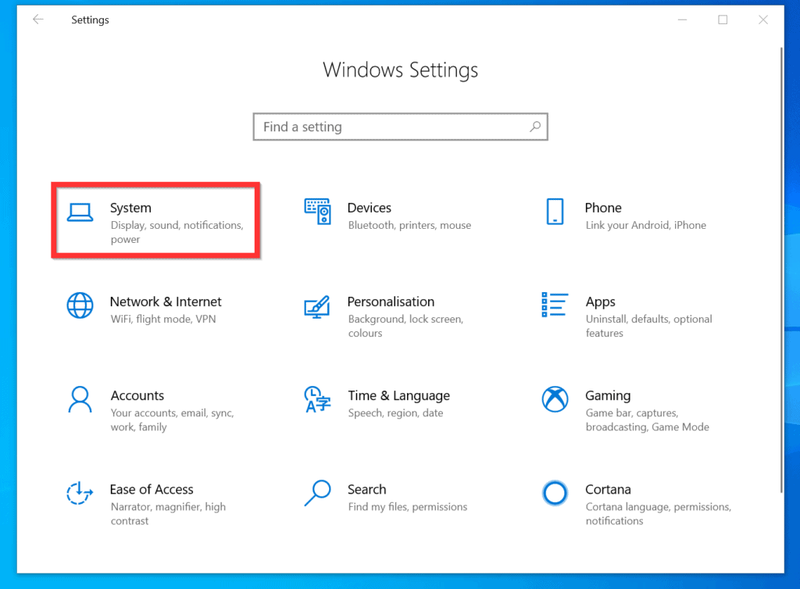
Task: Go back with the arrow in the title bar
Action: (x=38, y=19)
